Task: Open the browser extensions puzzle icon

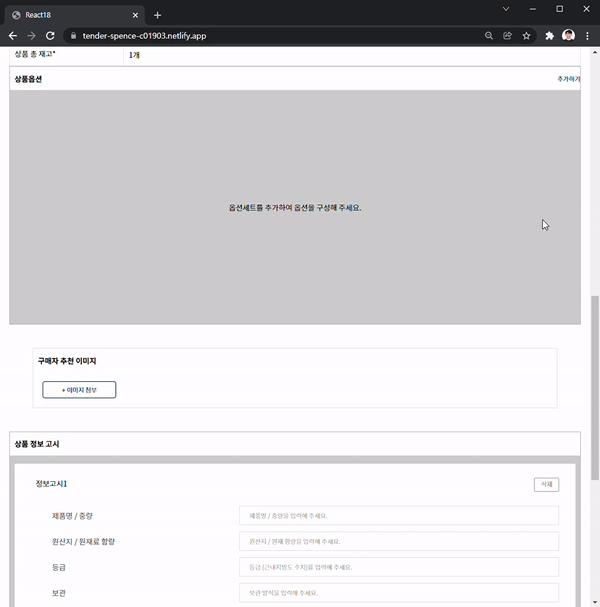Action: point(549,35)
